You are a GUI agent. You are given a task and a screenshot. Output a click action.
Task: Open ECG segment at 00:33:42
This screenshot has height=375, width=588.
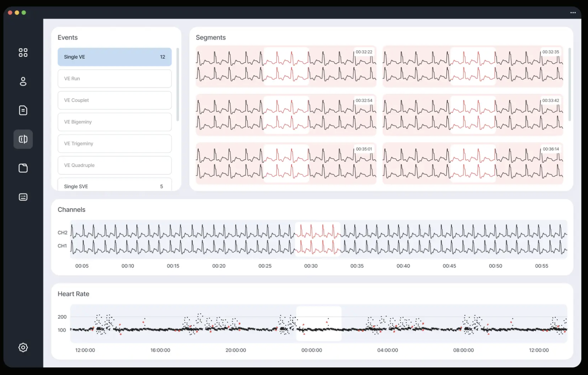click(x=473, y=115)
